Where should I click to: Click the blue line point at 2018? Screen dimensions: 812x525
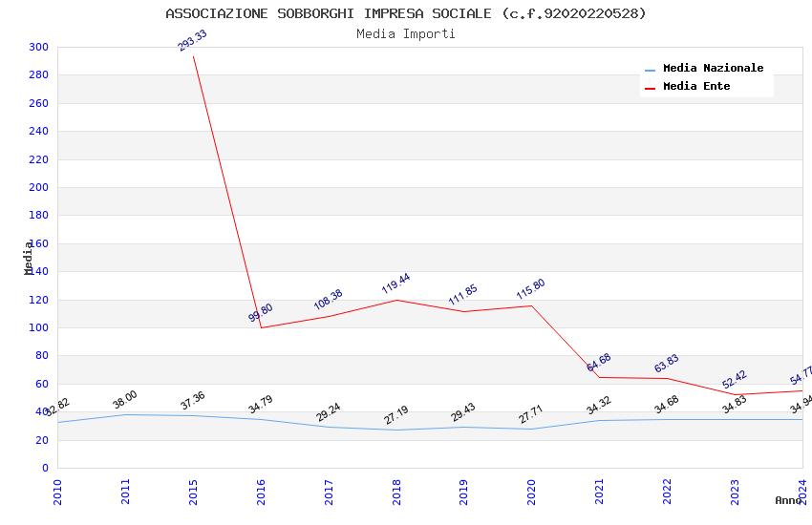click(396, 430)
